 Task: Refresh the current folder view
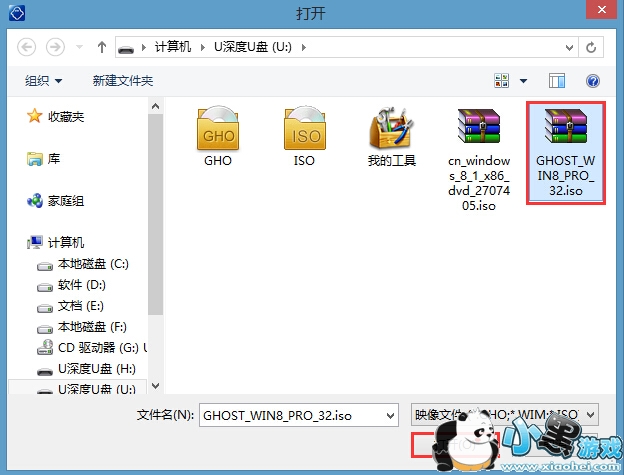tap(591, 47)
